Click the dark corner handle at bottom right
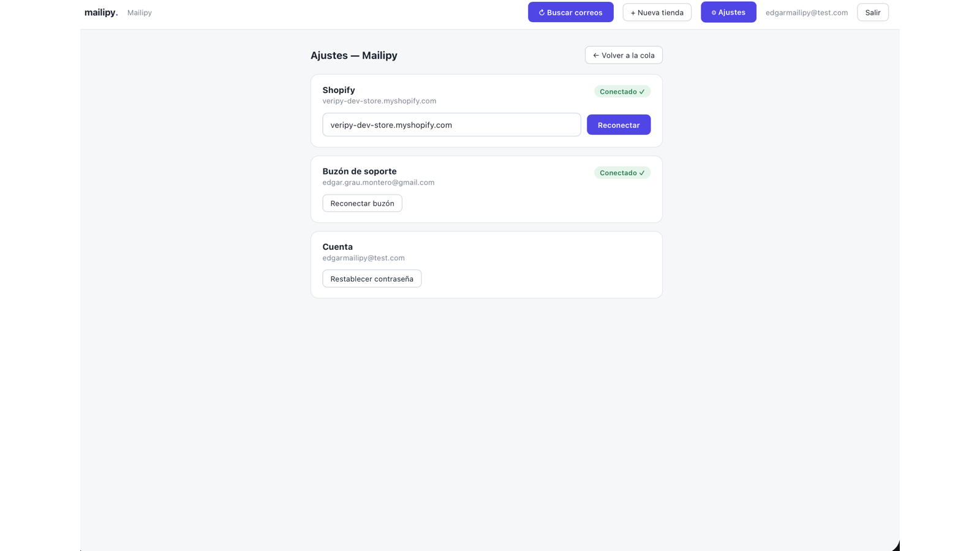This screenshot has height=551, width=980. tap(896, 546)
